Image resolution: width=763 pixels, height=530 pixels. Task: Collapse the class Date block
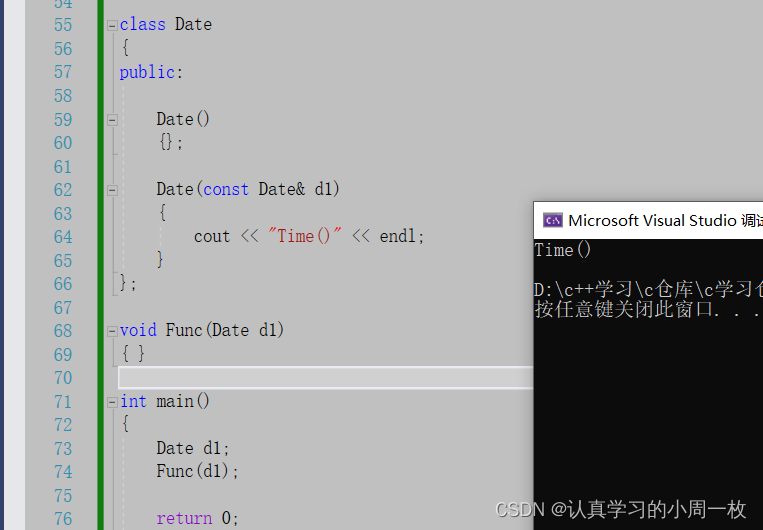tap(112, 25)
